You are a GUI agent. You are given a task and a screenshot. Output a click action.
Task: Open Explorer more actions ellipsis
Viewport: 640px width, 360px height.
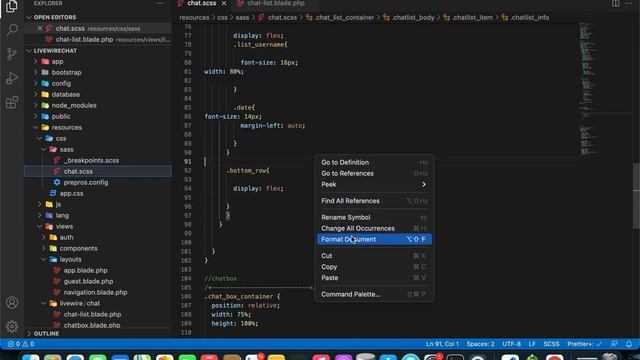[160, 3]
